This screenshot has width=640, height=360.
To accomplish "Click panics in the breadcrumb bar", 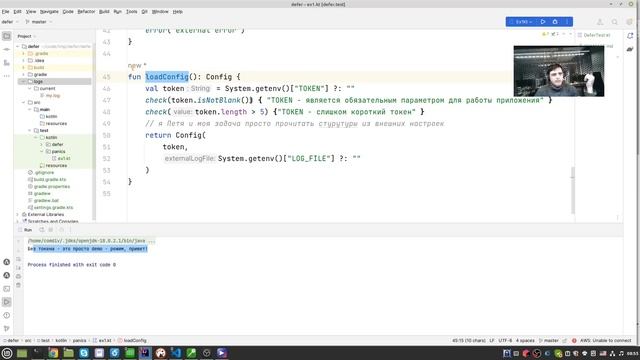I will tap(79, 340).
